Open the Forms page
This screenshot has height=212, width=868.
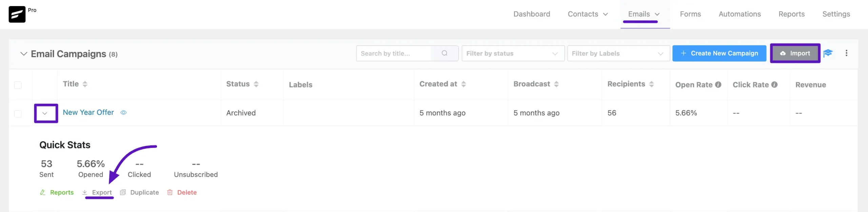click(x=690, y=14)
